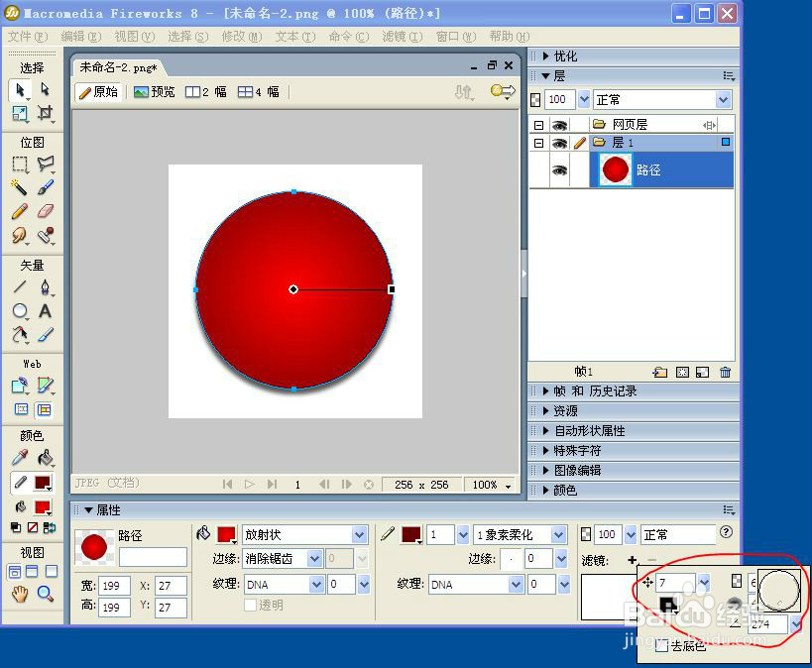The height and width of the screenshot is (668, 812).
Task: Select the Freeform tool
Action: (x=20, y=335)
